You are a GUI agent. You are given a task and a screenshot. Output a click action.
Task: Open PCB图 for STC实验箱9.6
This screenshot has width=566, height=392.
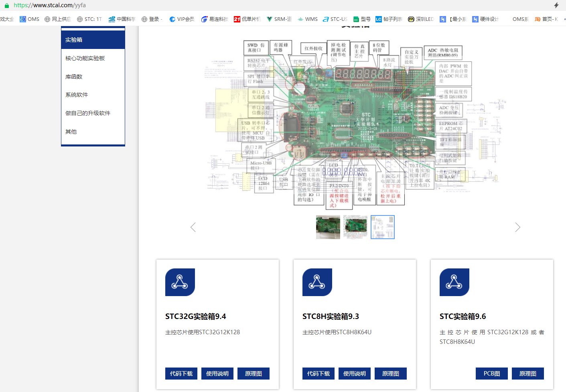point(492,374)
